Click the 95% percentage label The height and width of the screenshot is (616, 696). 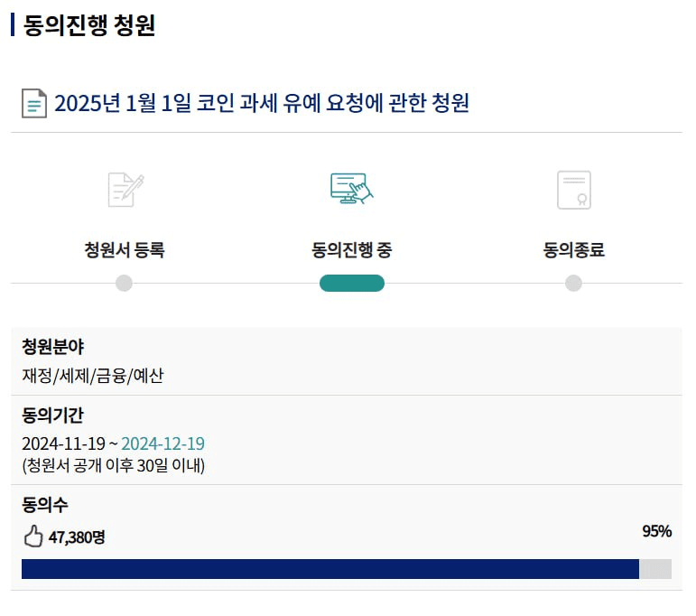657,531
